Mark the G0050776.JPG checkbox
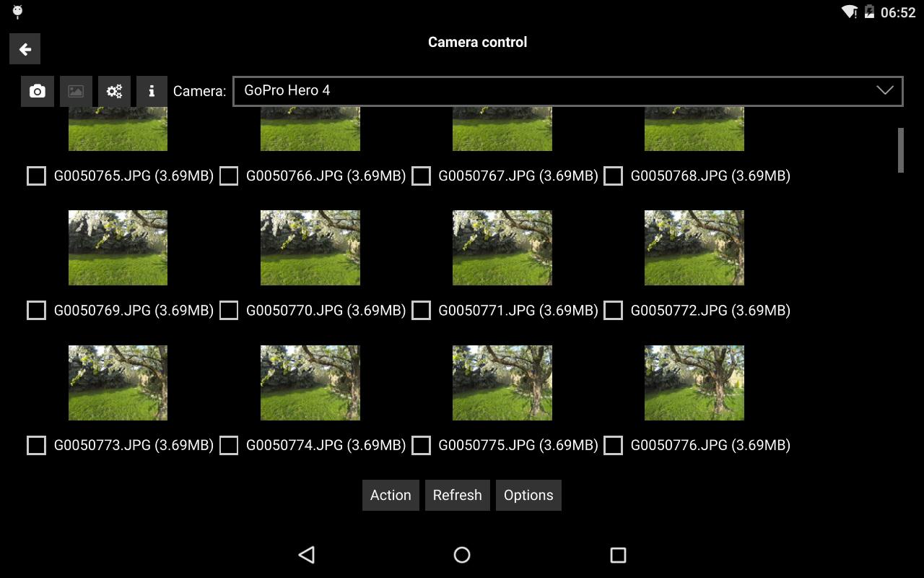Screen dimensions: 924x578 (613, 445)
